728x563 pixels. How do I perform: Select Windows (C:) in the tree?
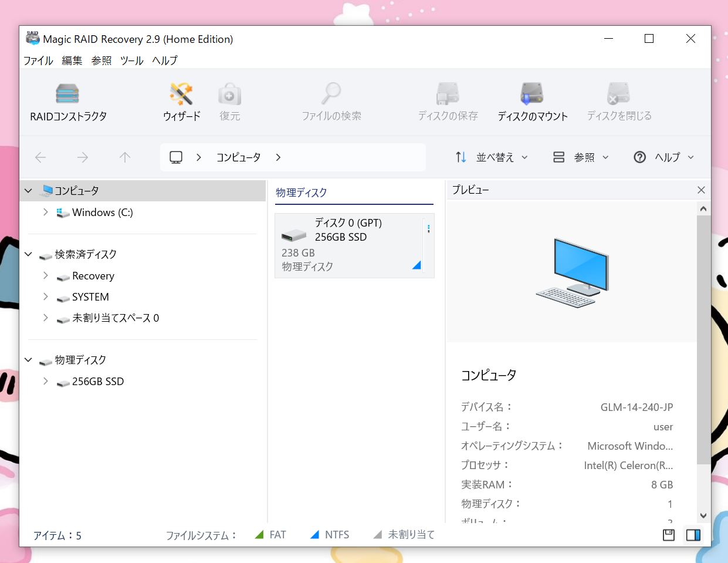tap(102, 213)
